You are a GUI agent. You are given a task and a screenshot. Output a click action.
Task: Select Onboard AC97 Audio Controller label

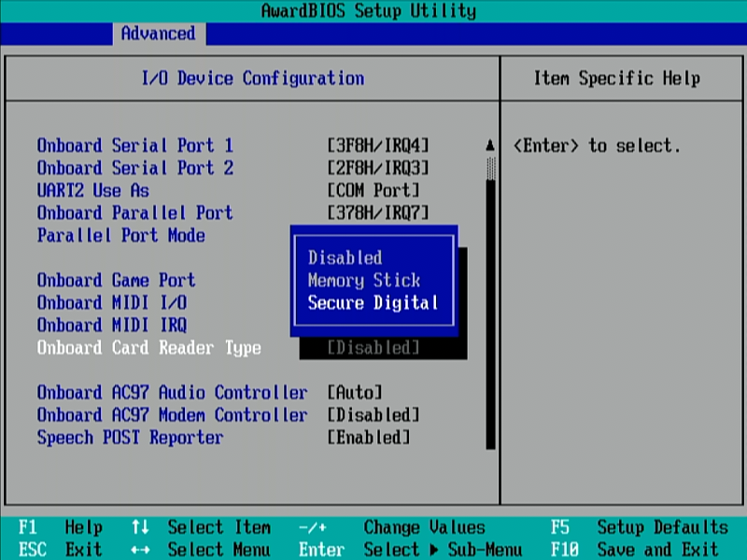click(x=173, y=392)
